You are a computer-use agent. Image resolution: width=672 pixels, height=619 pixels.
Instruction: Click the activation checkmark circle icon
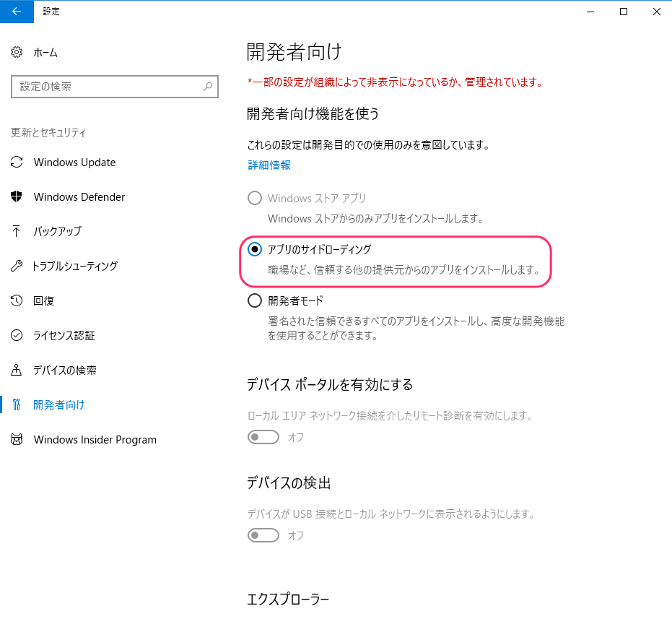pos(17,336)
